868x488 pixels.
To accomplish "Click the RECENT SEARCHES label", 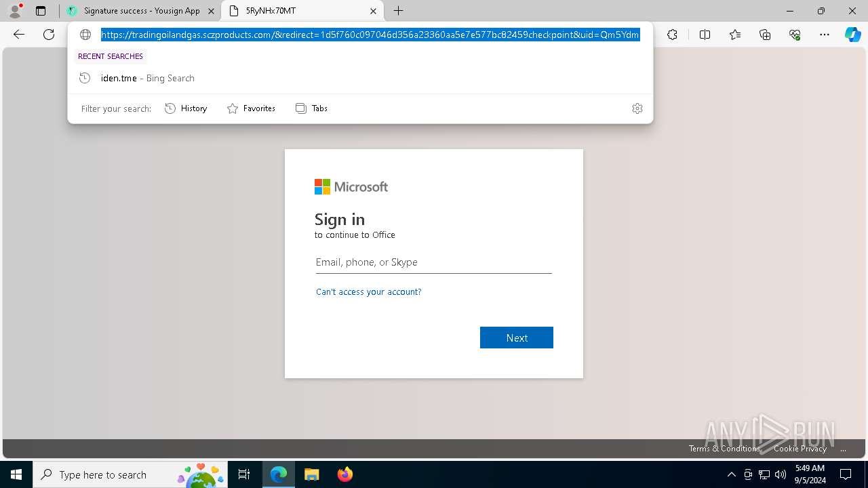I will 111,56.
